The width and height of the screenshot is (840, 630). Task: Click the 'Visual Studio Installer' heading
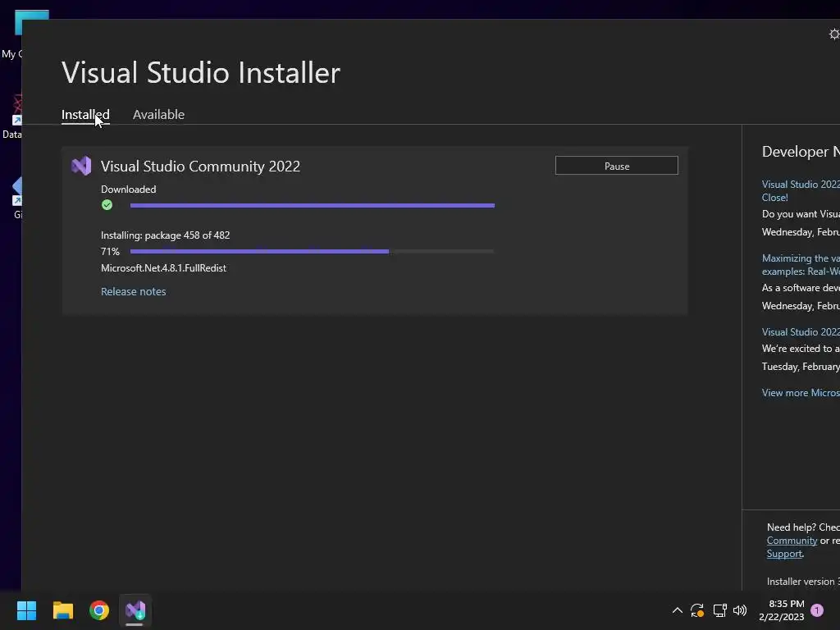point(201,73)
